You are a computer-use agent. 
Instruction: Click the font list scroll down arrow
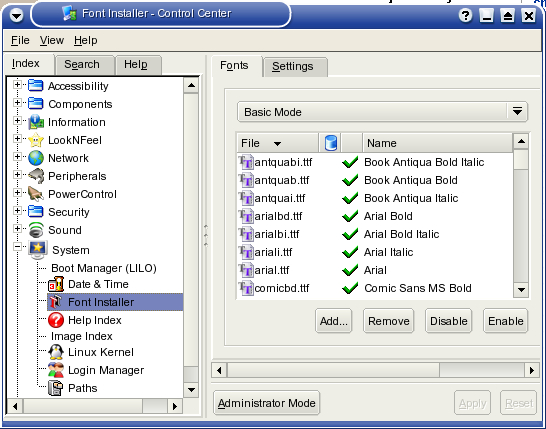521,290
